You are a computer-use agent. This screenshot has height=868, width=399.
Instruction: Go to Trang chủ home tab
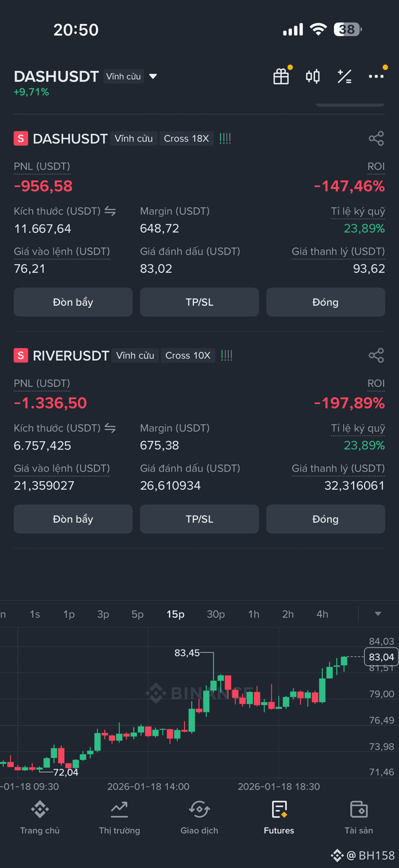pyautogui.click(x=40, y=817)
